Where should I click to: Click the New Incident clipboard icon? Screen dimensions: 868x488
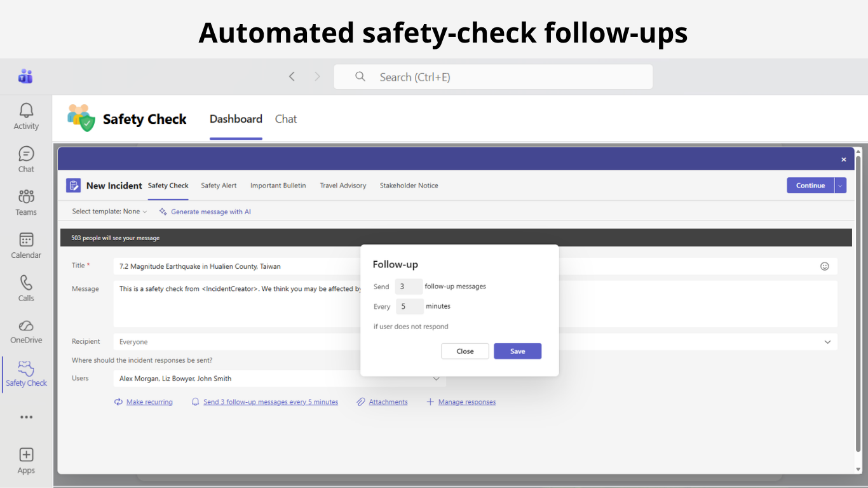[x=74, y=186]
